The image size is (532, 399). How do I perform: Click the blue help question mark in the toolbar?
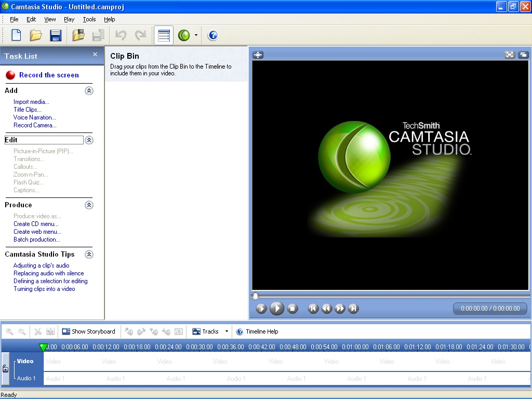(213, 35)
